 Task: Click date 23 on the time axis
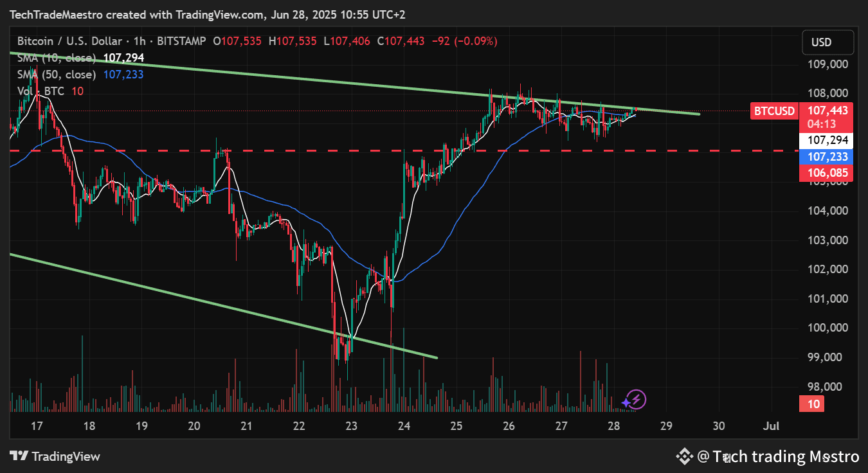click(352, 425)
